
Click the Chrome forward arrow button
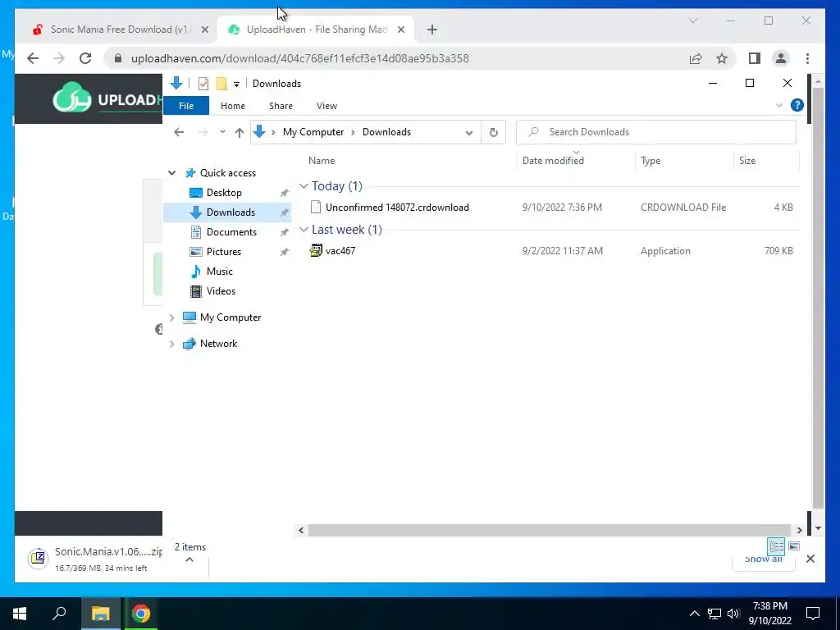[x=59, y=58]
